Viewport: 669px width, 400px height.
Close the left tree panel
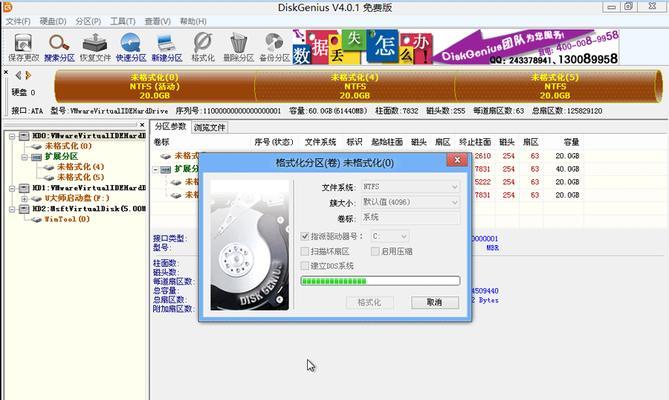point(142,125)
